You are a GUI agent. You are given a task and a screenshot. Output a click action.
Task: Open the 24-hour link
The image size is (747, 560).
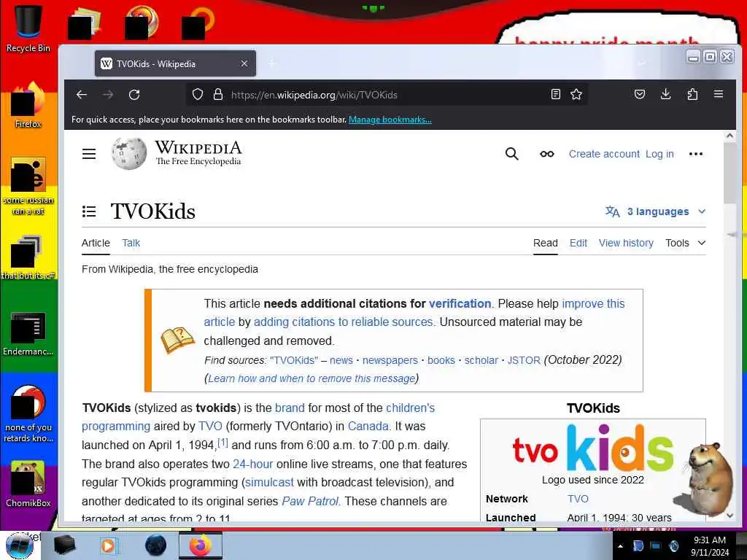(252, 464)
